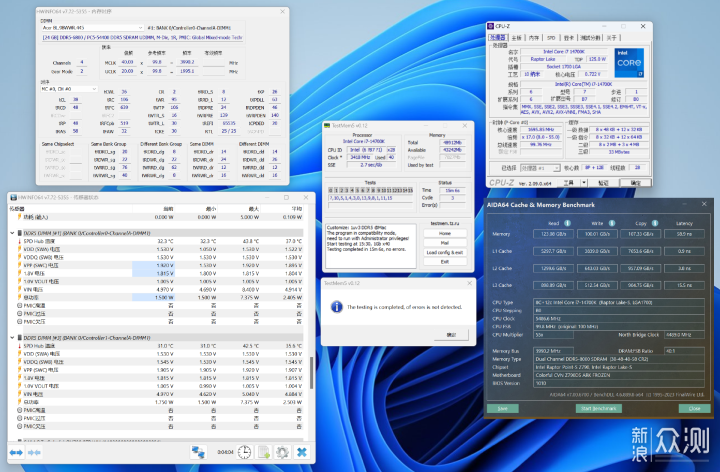Click TestMem5 Time value 15m 6s
The height and width of the screenshot is (472, 720).
[x=452, y=190]
